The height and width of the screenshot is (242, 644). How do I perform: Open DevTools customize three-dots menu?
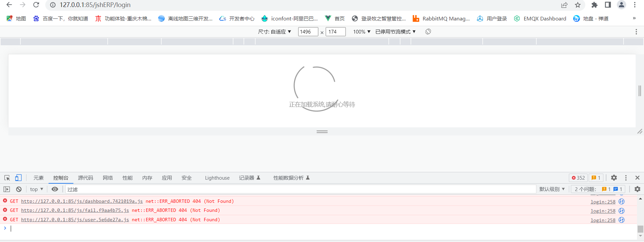point(626,178)
